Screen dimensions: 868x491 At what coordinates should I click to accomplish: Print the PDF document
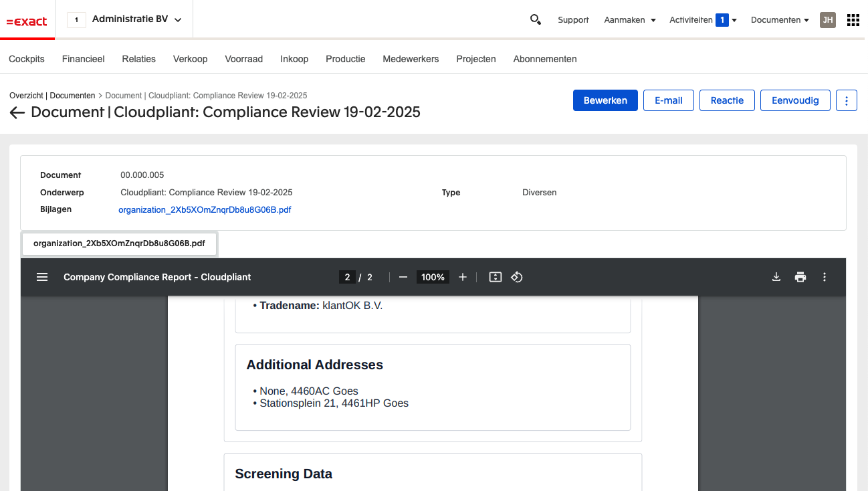(800, 277)
